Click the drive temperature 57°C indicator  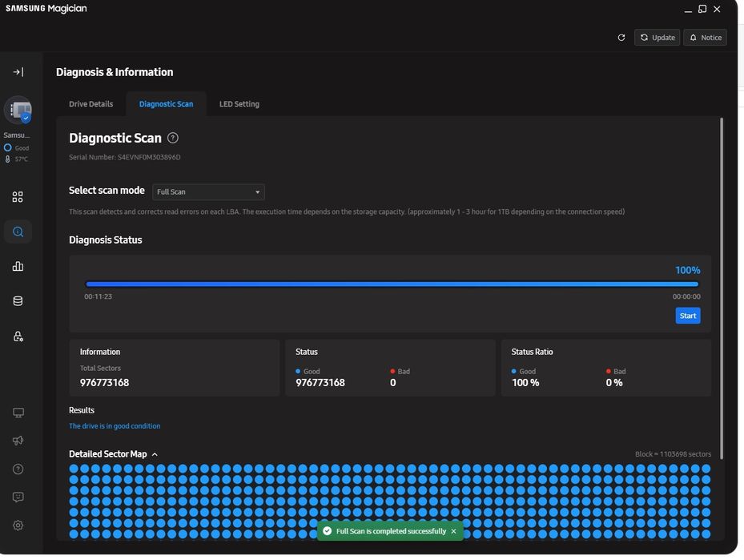click(x=17, y=159)
